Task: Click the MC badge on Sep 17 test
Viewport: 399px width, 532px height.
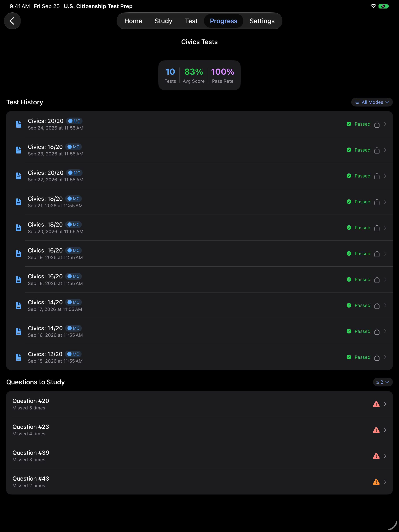Action: click(74, 302)
